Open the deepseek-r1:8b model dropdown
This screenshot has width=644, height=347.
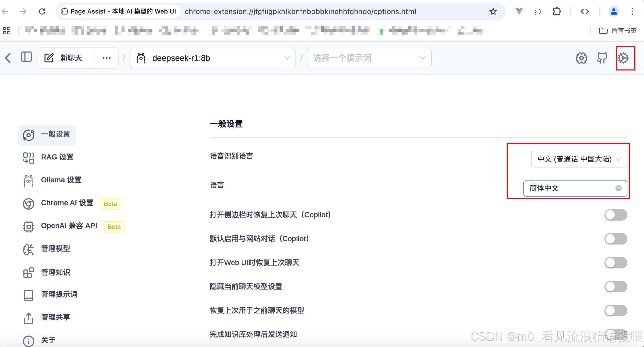212,58
